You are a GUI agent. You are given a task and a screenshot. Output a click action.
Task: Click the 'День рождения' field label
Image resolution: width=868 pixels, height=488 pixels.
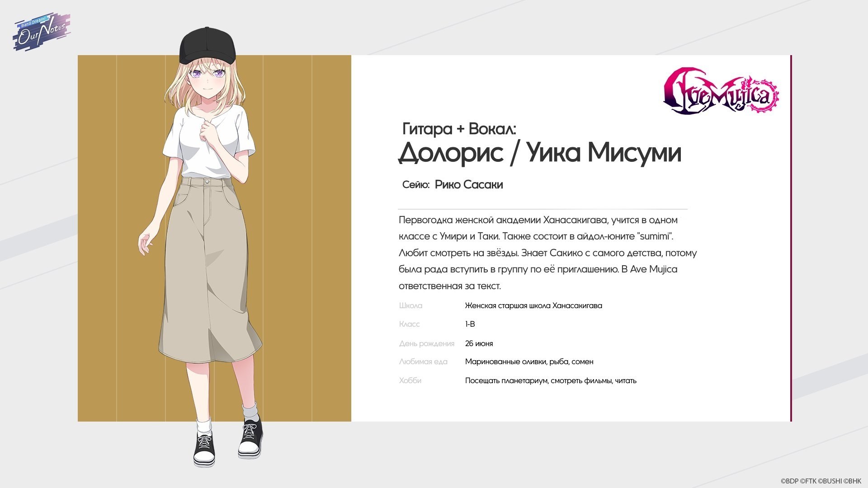pos(426,343)
